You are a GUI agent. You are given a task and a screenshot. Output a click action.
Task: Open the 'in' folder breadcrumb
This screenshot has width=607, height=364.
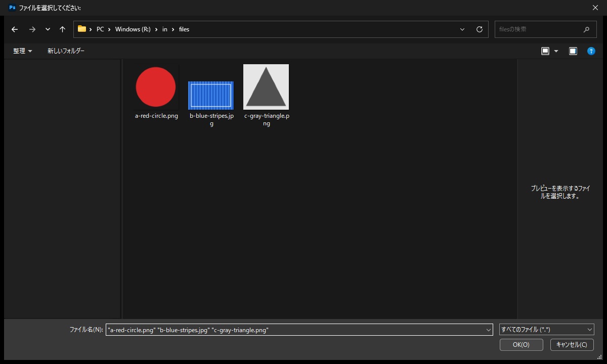click(x=165, y=29)
